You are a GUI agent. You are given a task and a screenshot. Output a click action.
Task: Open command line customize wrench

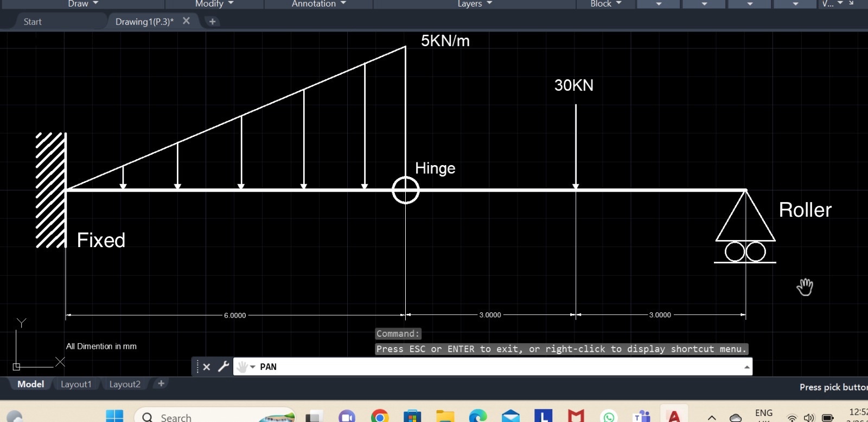pyautogui.click(x=223, y=367)
